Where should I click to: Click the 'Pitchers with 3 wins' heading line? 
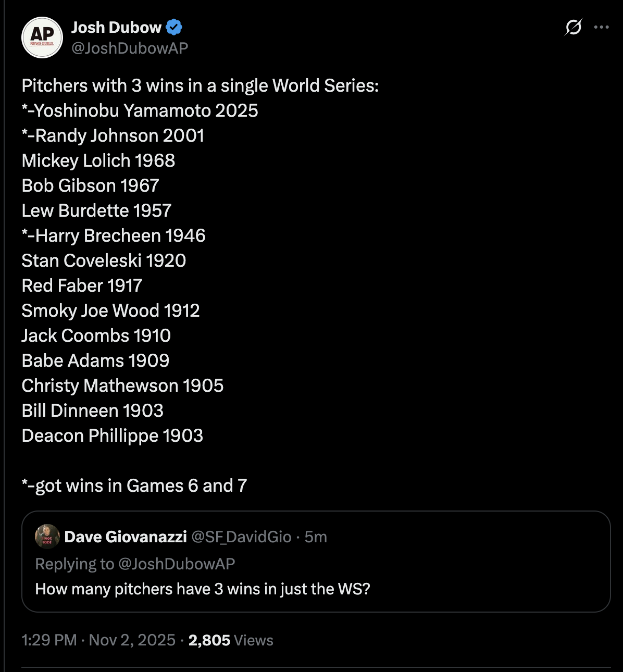200,85
